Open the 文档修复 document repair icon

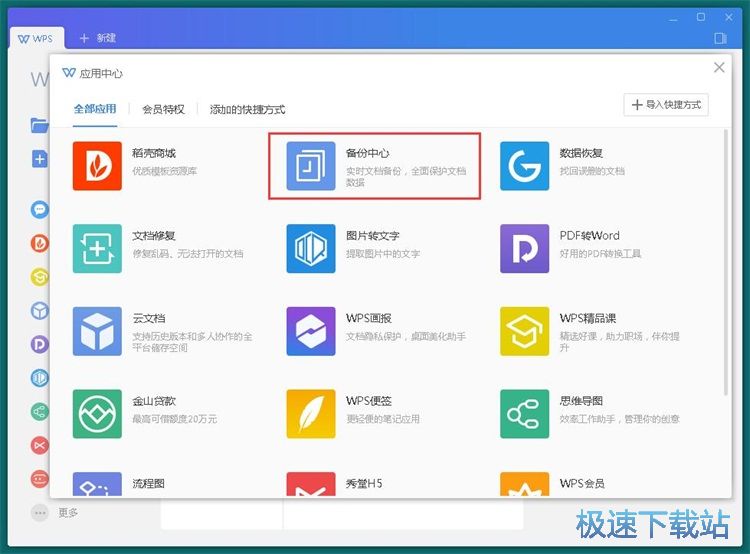(x=97, y=248)
